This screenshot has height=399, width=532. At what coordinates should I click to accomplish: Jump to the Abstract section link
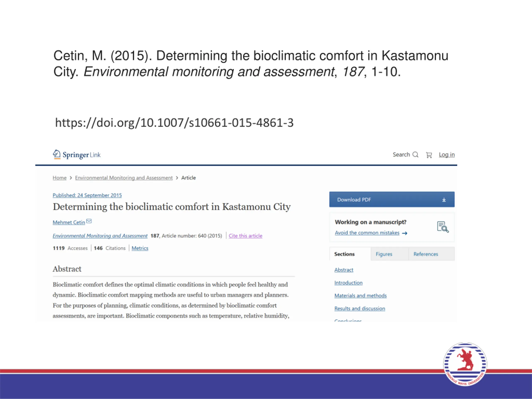tap(344, 270)
